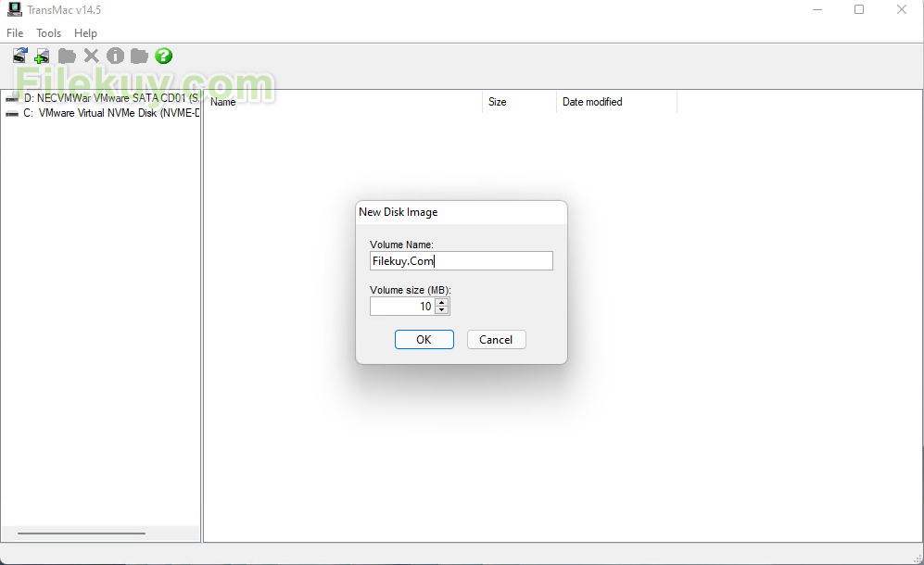Screen dimensions: 924x565
Task: Click inside the Volume Name text field
Action: coord(462,261)
